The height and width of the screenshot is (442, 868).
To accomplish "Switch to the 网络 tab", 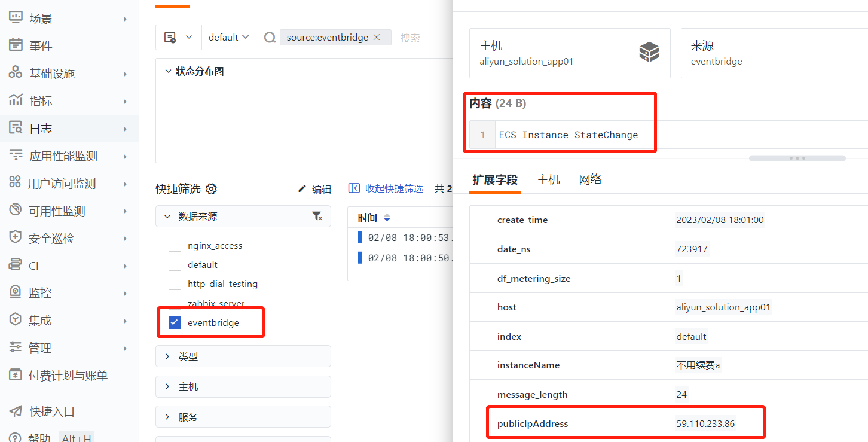I will pyautogui.click(x=590, y=179).
